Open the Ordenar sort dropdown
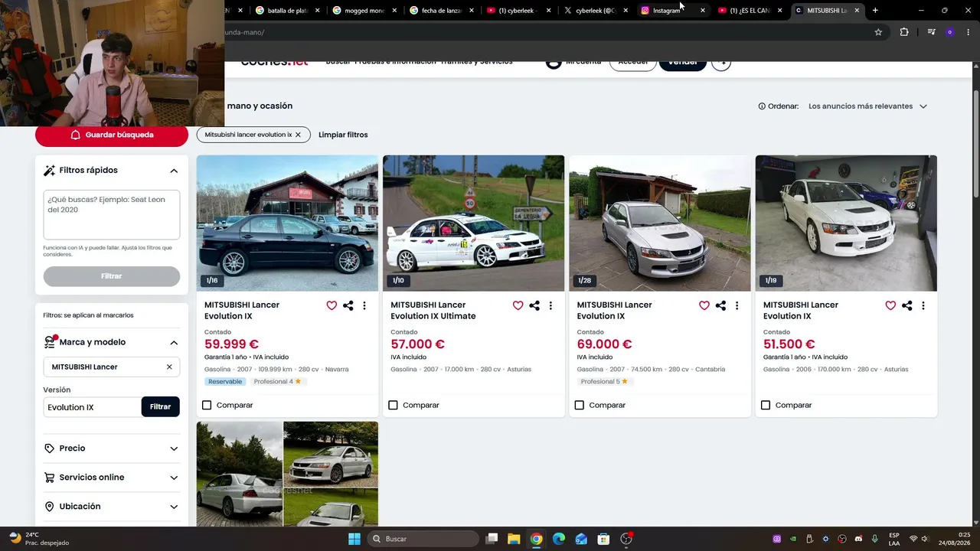The width and height of the screenshot is (980, 551). point(867,106)
